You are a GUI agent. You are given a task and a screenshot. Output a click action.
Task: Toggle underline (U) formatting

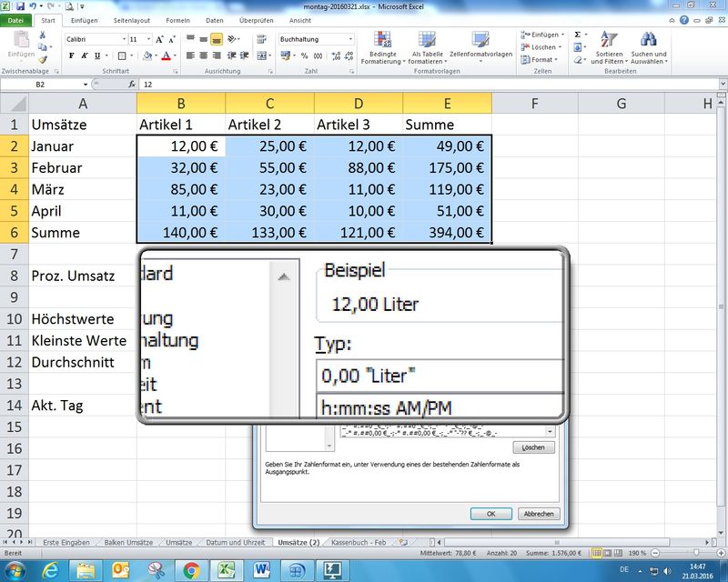click(x=97, y=55)
